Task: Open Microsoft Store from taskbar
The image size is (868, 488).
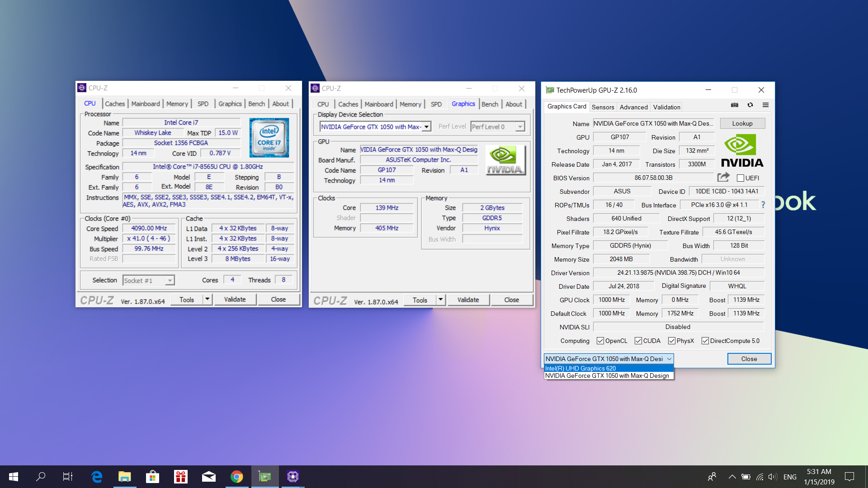Action: click(152, 476)
